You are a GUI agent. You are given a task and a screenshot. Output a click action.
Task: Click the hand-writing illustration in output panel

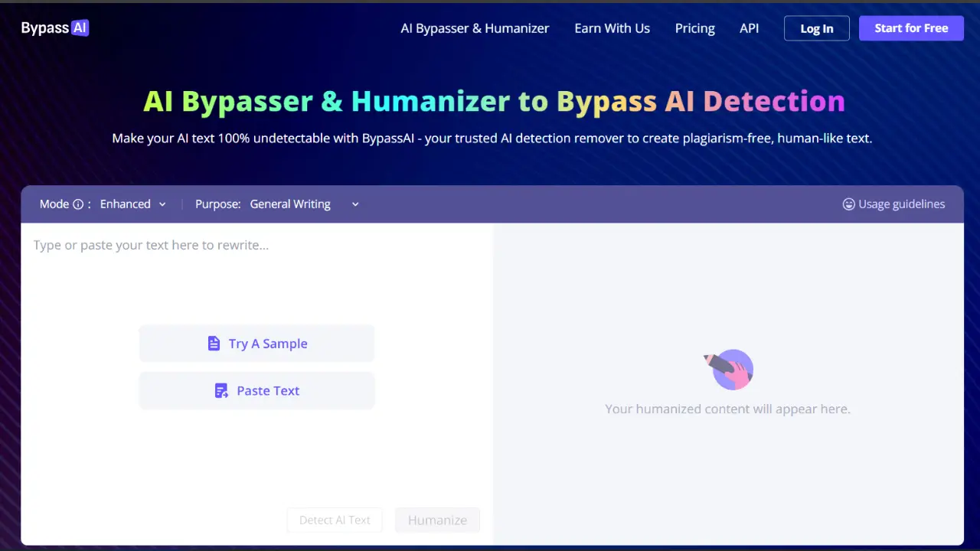729,370
